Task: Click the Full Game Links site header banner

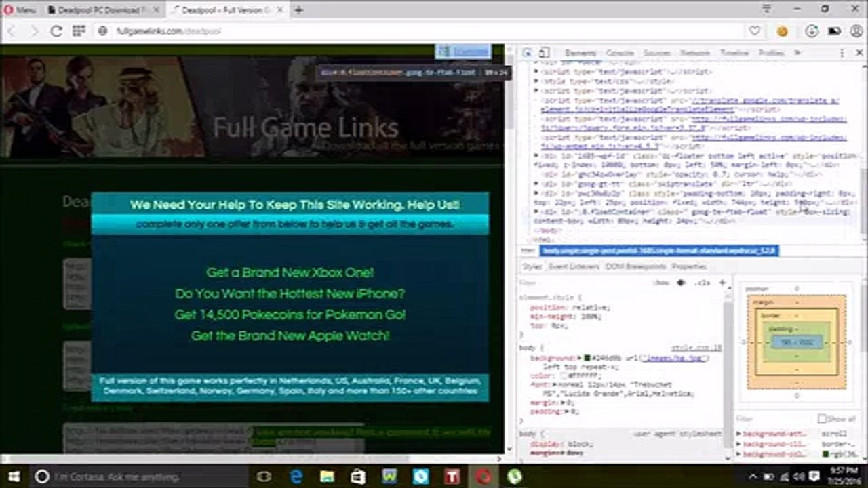Action: pyautogui.click(x=252, y=107)
